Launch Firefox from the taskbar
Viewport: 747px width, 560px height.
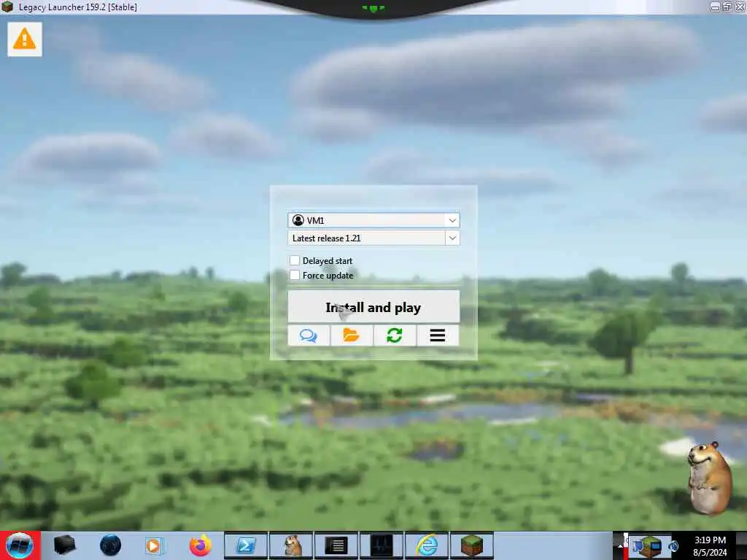(200, 545)
